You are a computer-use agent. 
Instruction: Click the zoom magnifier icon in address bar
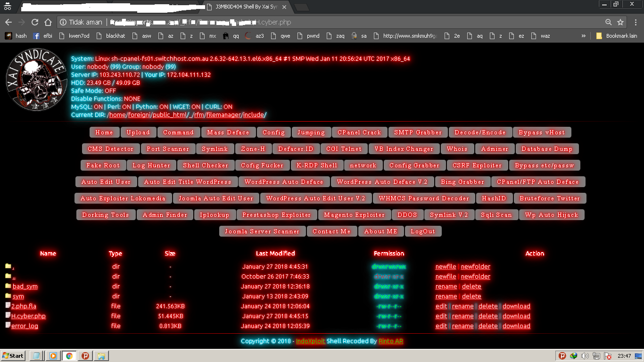[609, 22]
